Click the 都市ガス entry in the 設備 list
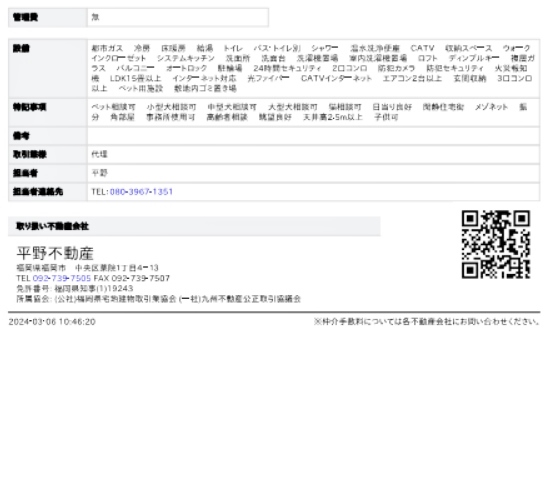553x487 pixels. 107,48
